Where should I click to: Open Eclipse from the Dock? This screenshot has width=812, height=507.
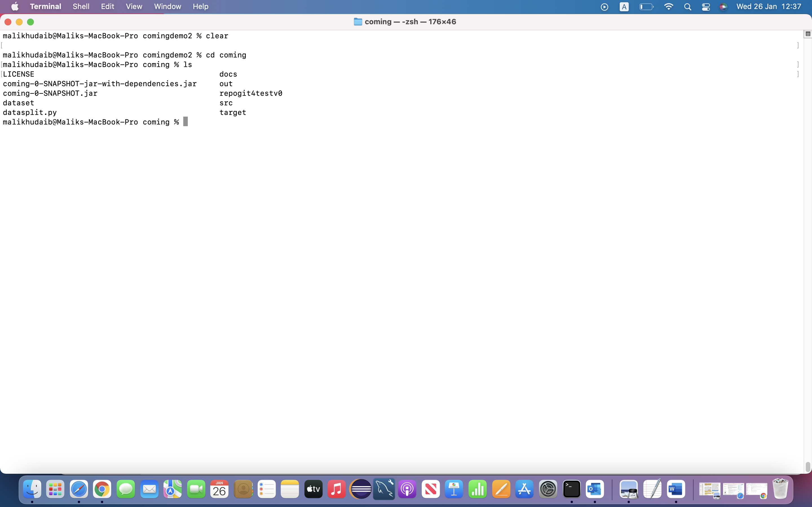pyautogui.click(x=360, y=489)
